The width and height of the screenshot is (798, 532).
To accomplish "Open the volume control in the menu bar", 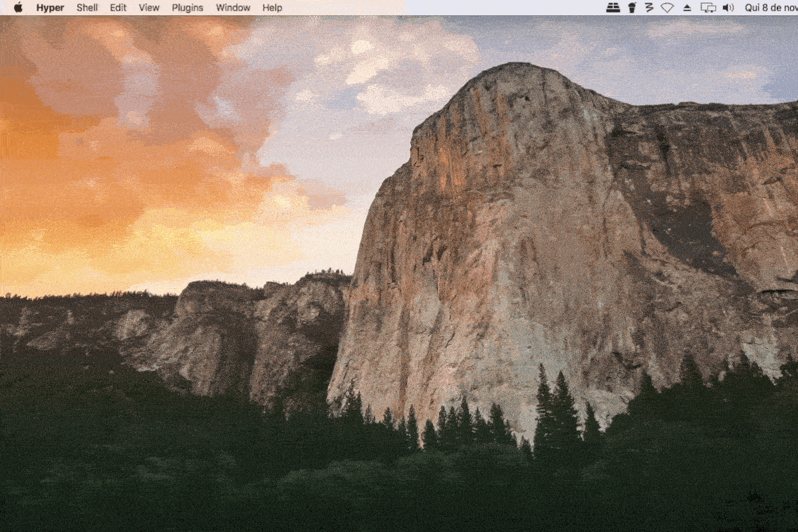I will pos(728,7).
